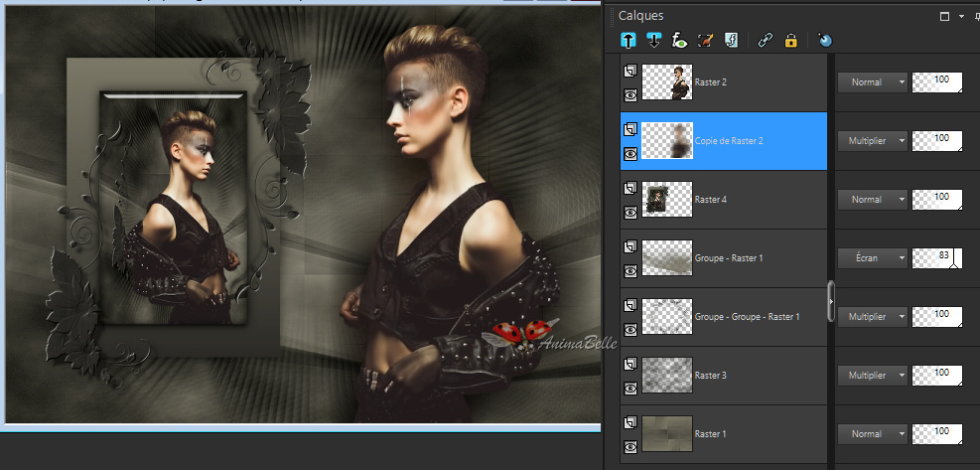
Task: Open the layer styles icon
Action: point(731,40)
